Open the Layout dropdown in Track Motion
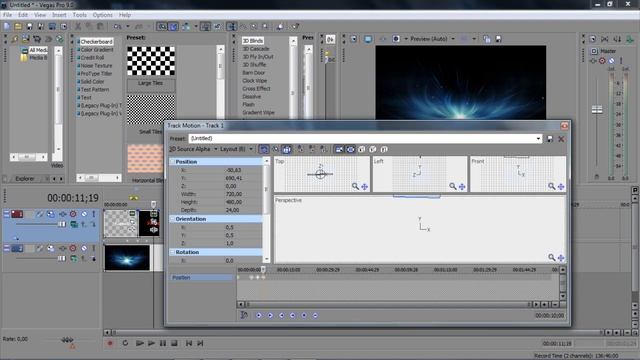This screenshot has width=640, height=360. 236,149
